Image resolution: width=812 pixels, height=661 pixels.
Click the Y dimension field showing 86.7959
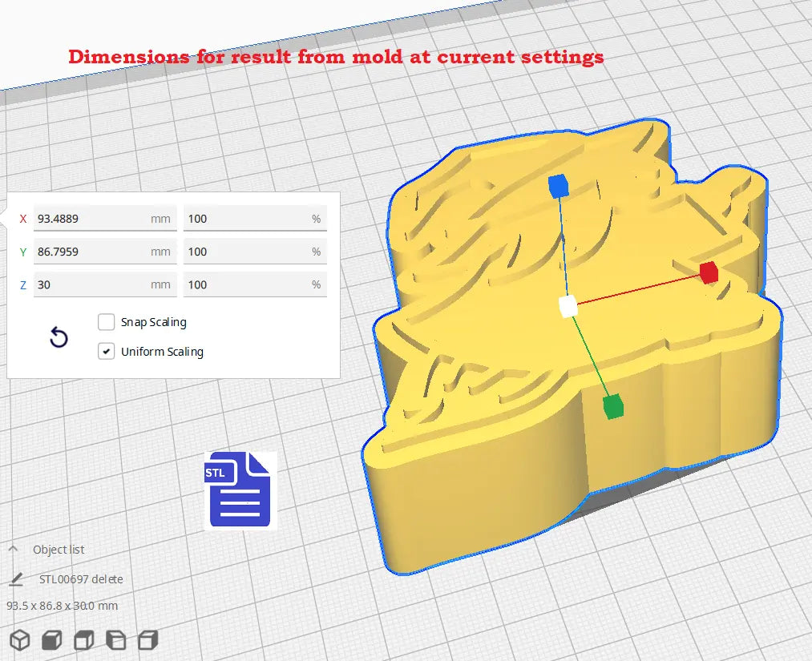[104, 252]
